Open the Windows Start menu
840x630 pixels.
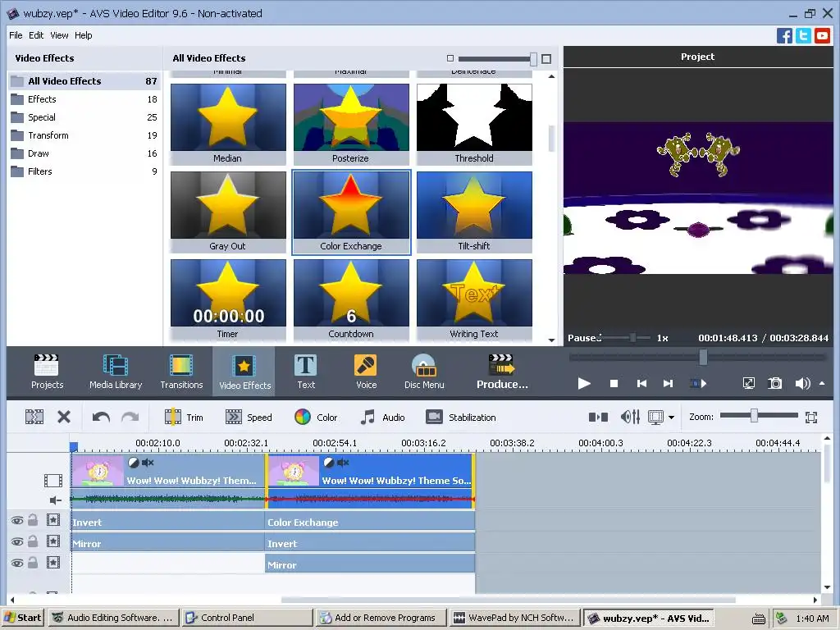[x=23, y=618]
